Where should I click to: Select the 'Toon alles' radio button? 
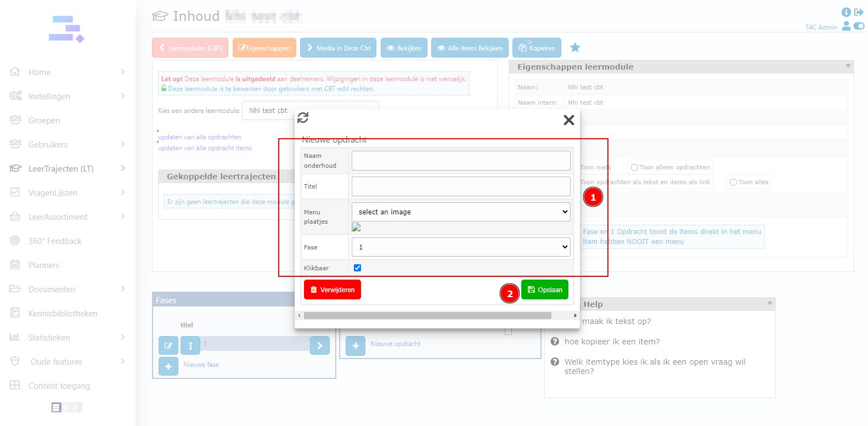(x=733, y=183)
